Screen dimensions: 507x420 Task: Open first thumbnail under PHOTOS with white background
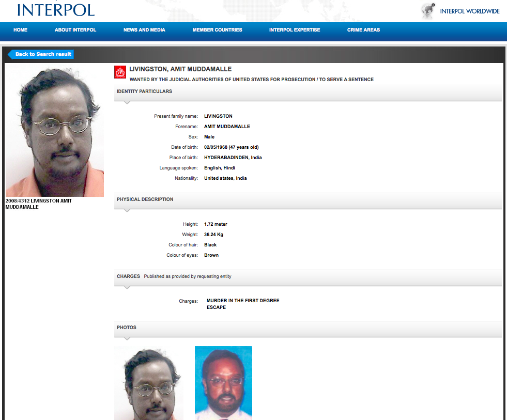[x=149, y=383]
